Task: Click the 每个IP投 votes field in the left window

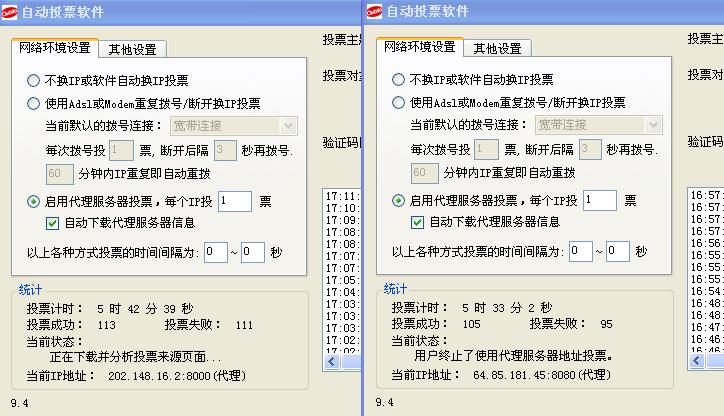Action: click(234, 201)
